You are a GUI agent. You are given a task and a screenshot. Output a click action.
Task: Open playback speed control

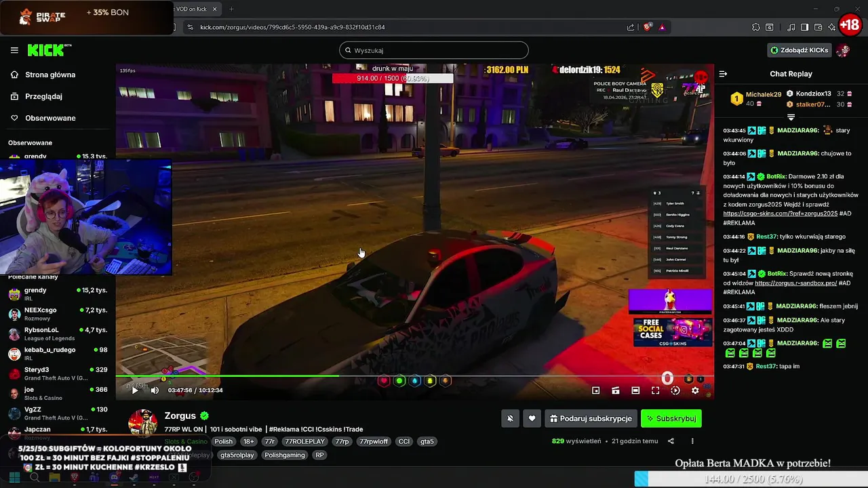point(675,390)
